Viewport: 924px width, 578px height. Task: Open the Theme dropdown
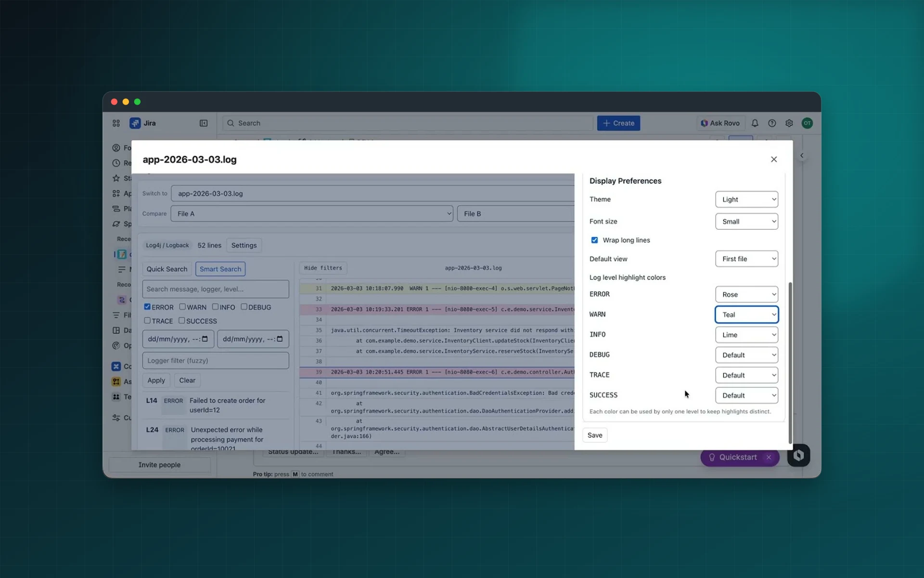pyautogui.click(x=746, y=199)
